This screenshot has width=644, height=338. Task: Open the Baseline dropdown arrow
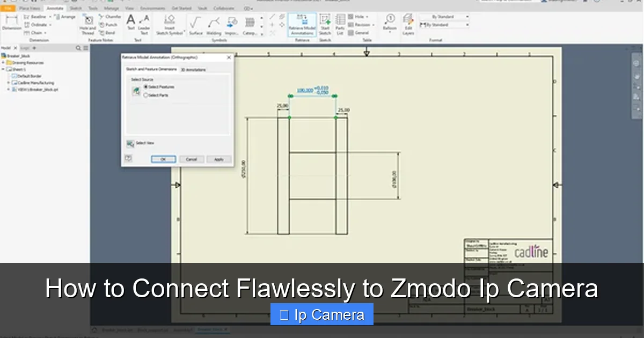click(x=50, y=17)
